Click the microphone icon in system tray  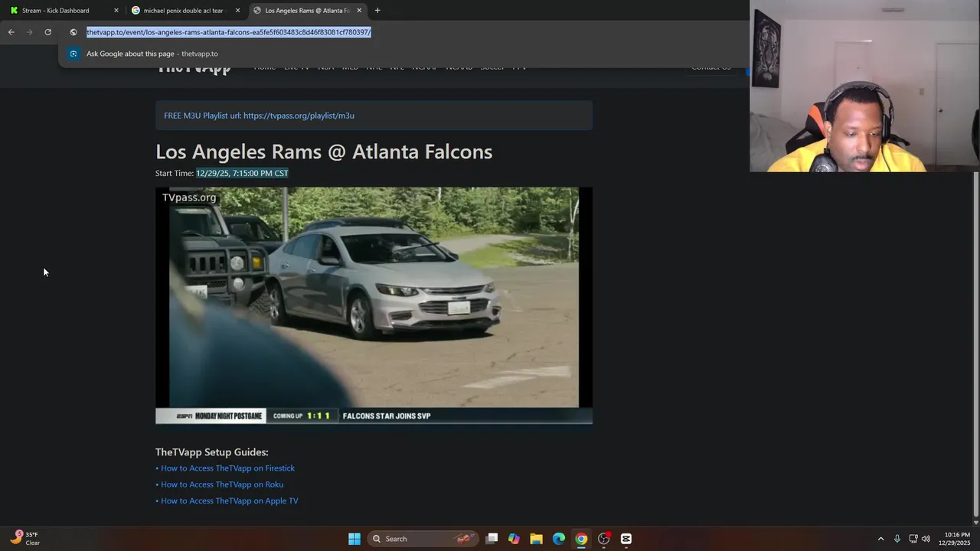(x=897, y=539)
